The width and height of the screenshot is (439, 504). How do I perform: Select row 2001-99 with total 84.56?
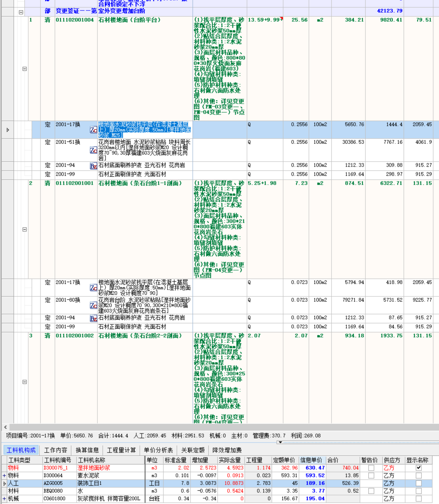point(220,327)
